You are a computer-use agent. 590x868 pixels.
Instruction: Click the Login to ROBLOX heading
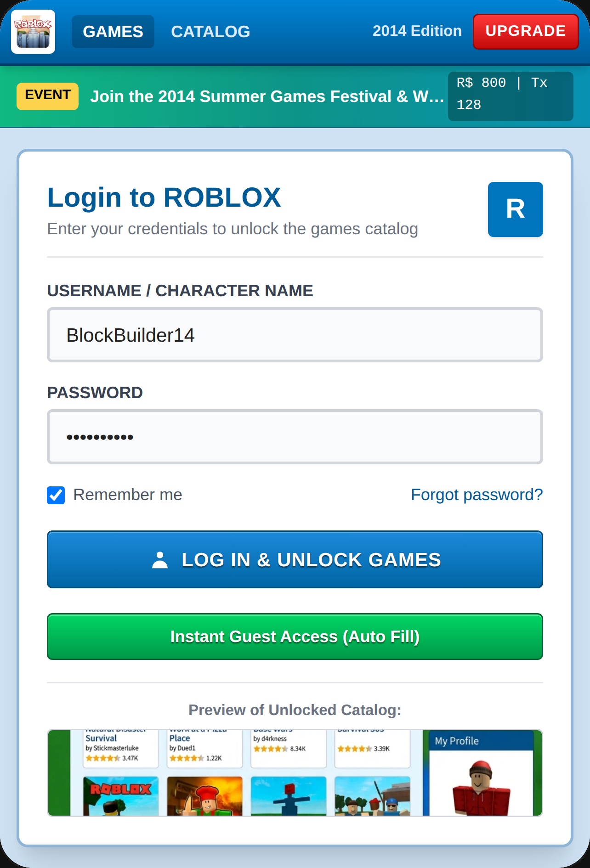pos(164,197)
